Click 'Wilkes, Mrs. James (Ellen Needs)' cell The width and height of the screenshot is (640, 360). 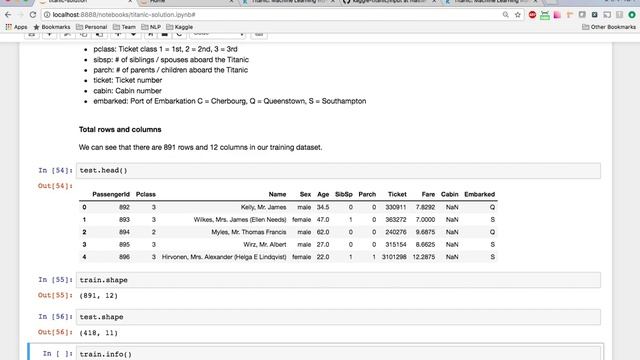tap(240, 220)
